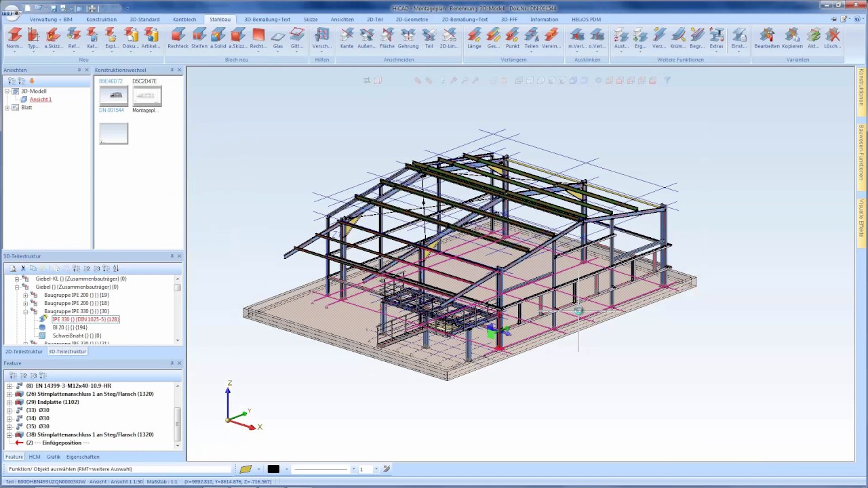Image resolution: width=868 pixels, height=488 pixels.
Task: Expand the (29) Endplatte feature
Action: tap(9, 402)
